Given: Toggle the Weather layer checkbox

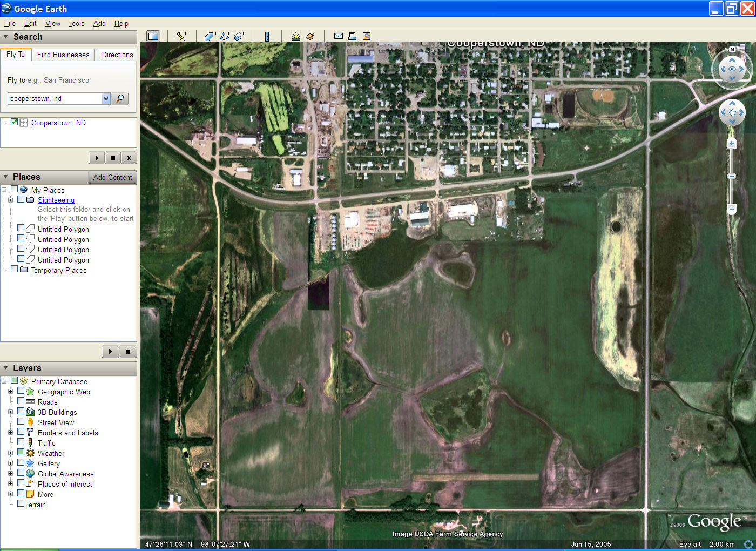Looking at the screenshot, I should pyautogui.click(x=21, y=452).
